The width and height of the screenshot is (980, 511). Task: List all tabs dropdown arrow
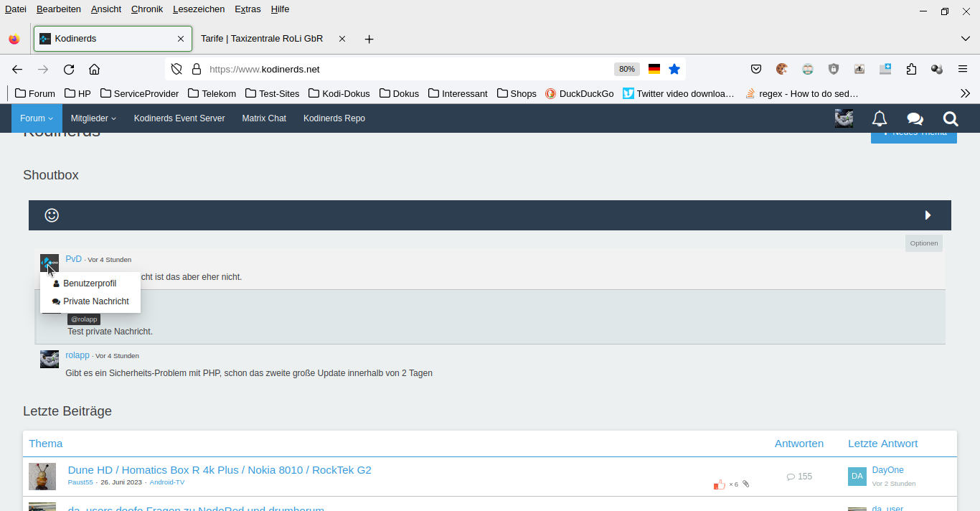[x=965, y=39]
